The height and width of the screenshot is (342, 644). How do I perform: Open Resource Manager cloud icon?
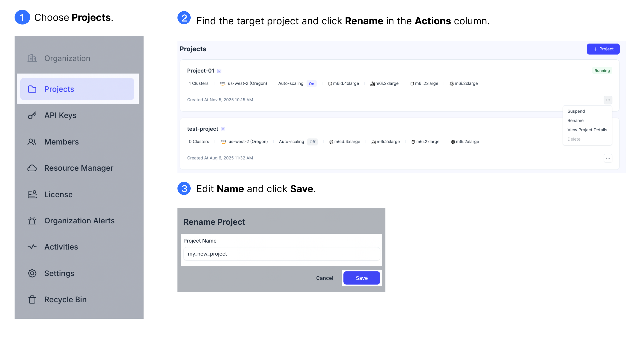pyautogui.click(x=32, y=168)
